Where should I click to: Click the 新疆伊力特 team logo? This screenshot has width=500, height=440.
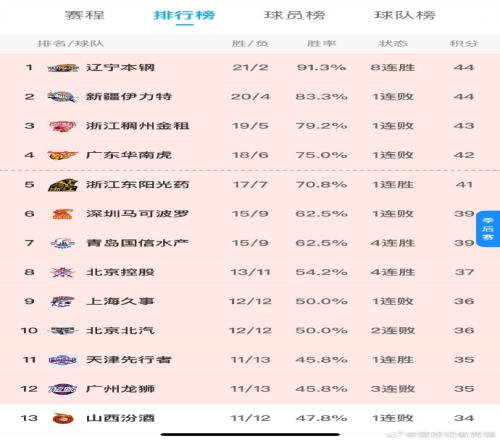(63, 97)
